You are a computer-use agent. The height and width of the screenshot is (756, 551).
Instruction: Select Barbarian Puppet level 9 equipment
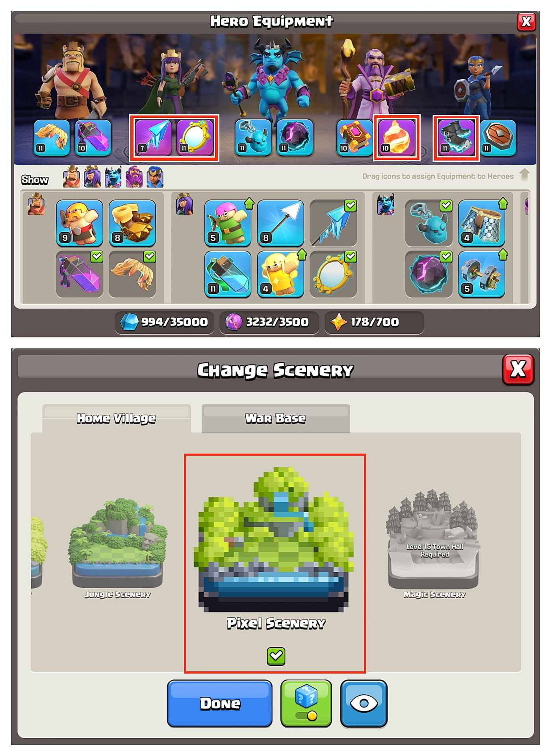(x=80, y=223)
